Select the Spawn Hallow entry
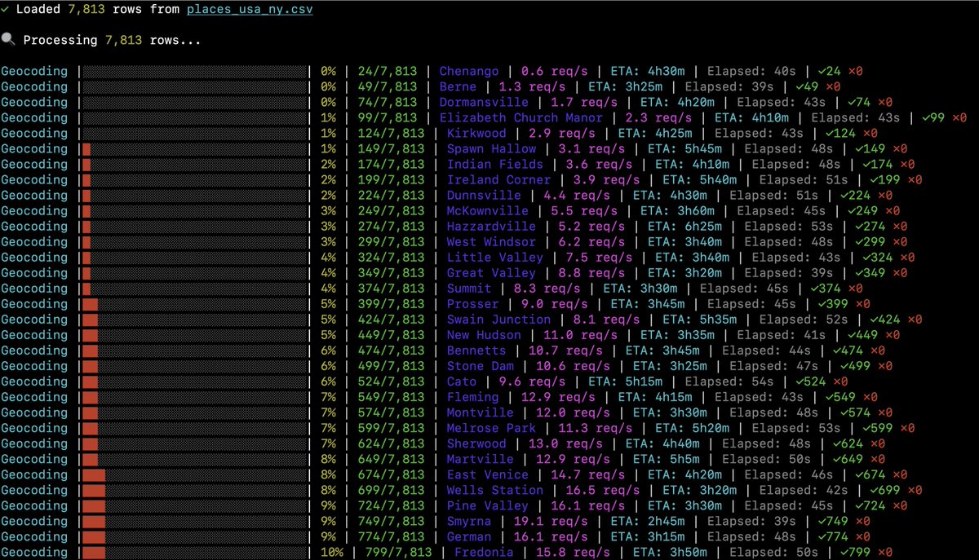 (491, 149)
